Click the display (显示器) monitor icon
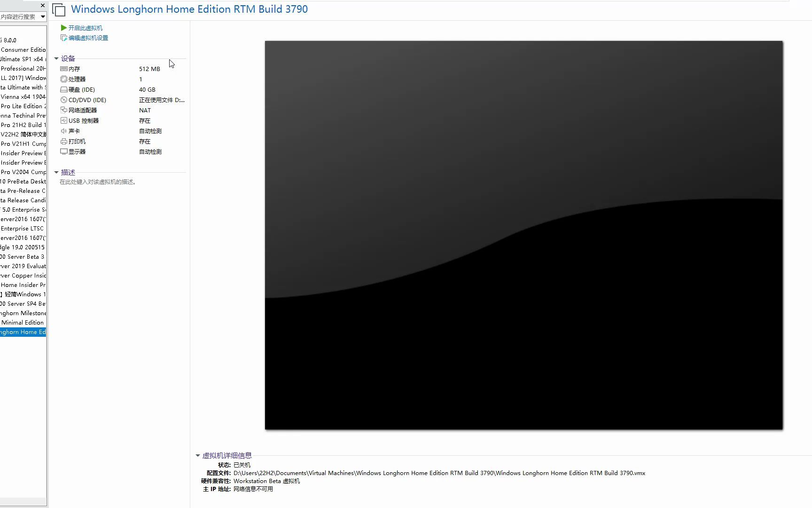This screenshot has height=508, width=812. point(63,151)
